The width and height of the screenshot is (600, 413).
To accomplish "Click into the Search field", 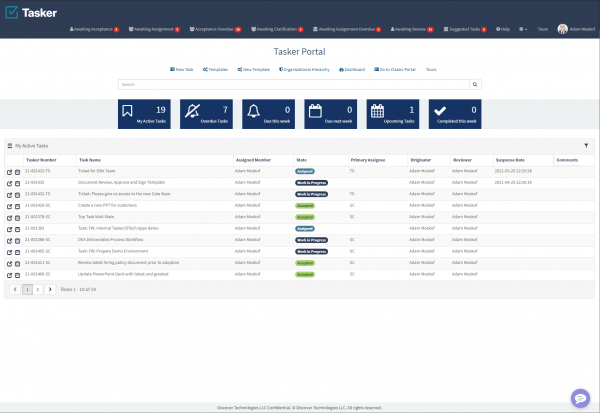I will [x=294, y=84].
